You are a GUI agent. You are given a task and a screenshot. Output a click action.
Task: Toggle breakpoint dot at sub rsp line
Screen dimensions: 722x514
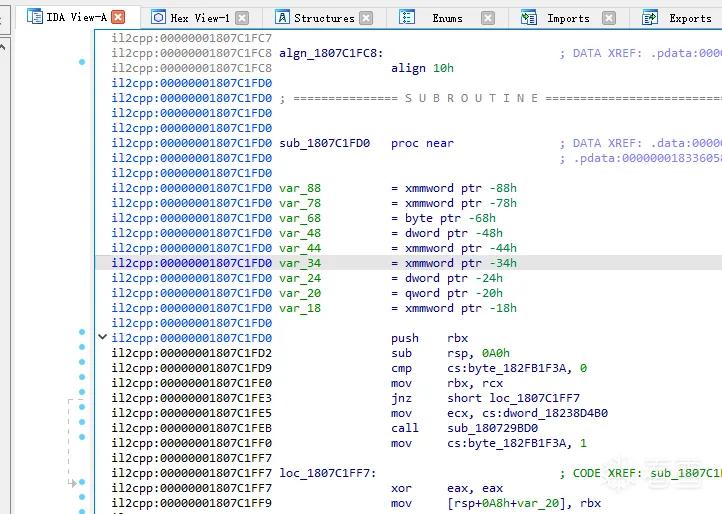click(x=82, y=347)
